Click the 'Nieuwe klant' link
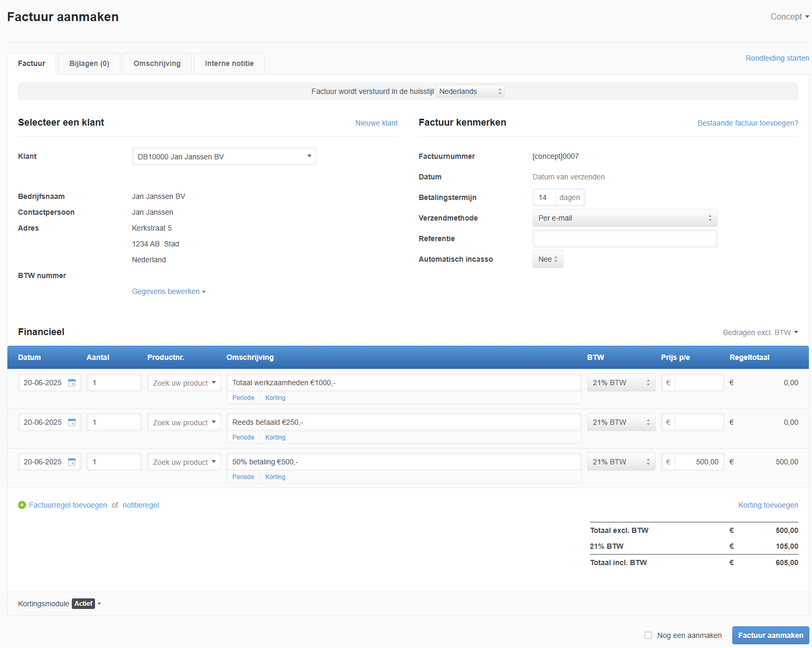This screenshot has height=648, width=812. 376,123
